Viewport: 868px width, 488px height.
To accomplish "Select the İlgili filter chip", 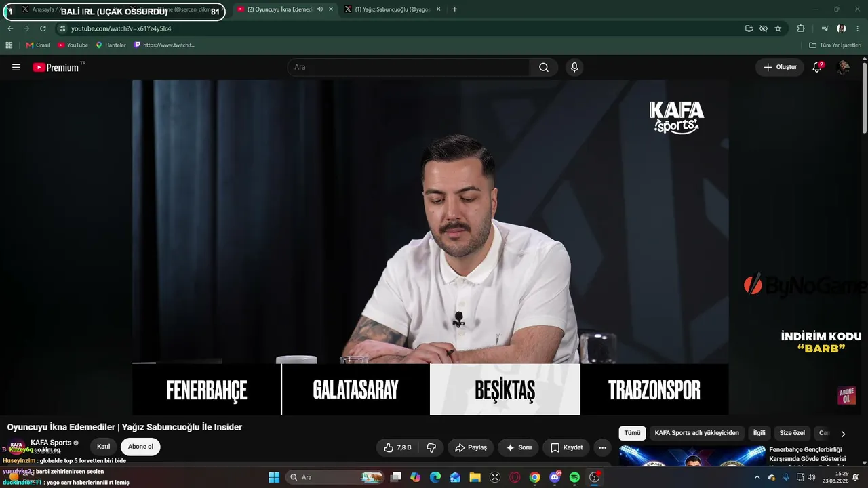I will (x=759, y=433).
